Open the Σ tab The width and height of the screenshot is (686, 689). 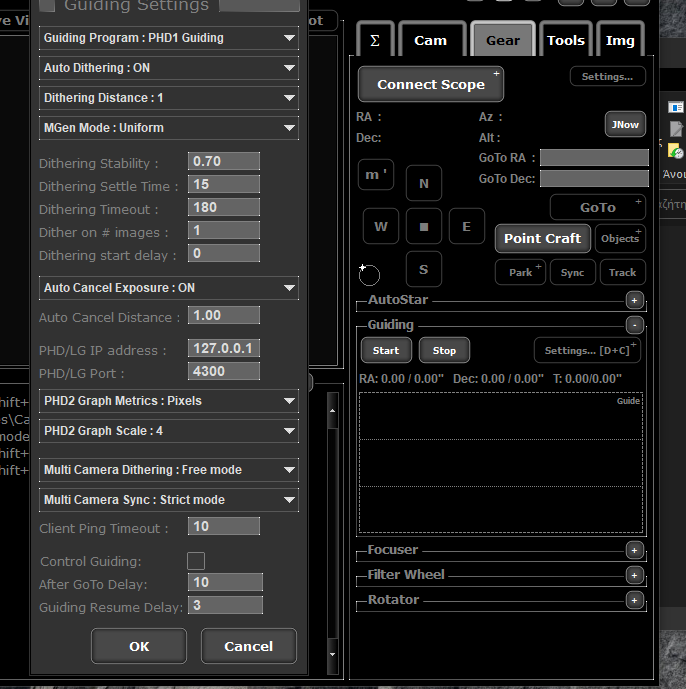coord(375,41)
